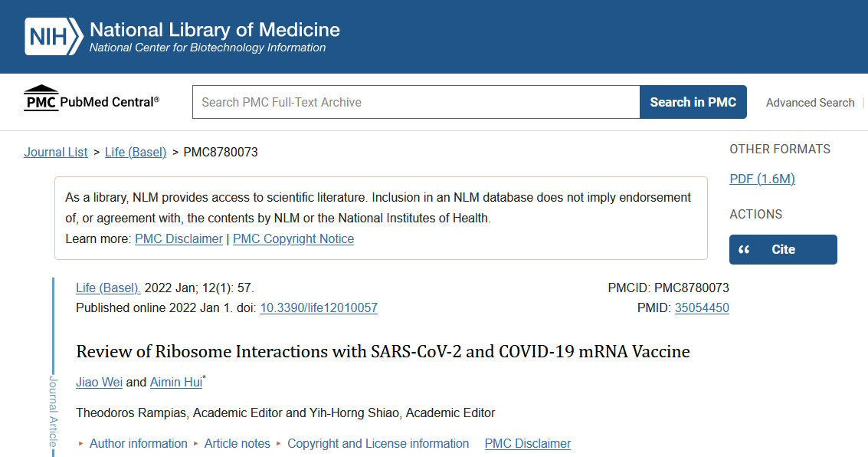The width and height of the screenshot is (868, 457).
Task: Click the Search in PMC button
Action: (693, 102)
